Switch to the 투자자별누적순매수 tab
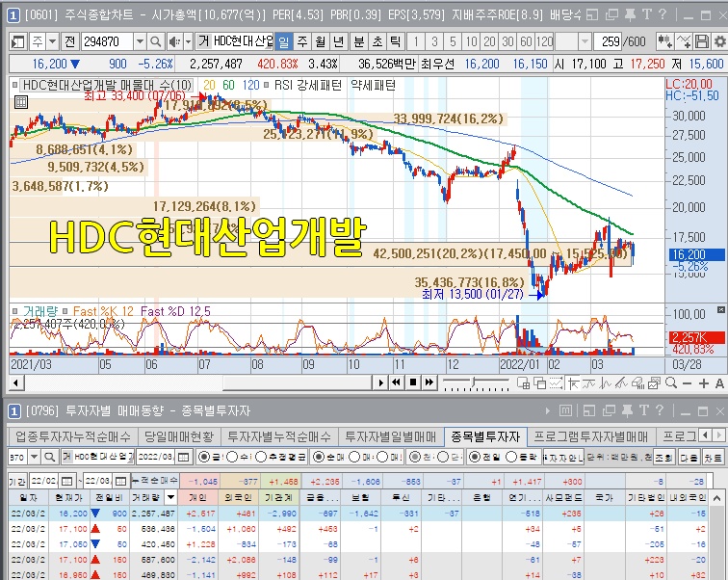728x580 pixels. tap(279, 436)
